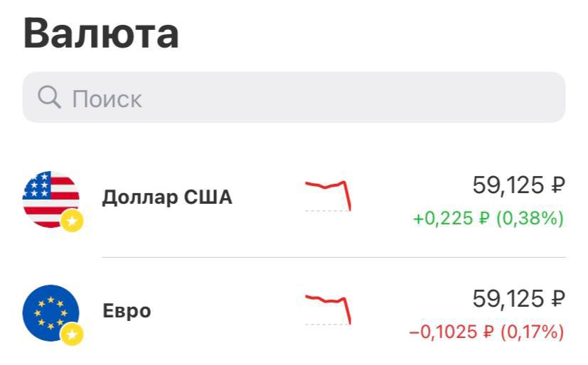The image size is (588, 365).
Task: Select the Евро currency name
Action: (x=127, y=312)
